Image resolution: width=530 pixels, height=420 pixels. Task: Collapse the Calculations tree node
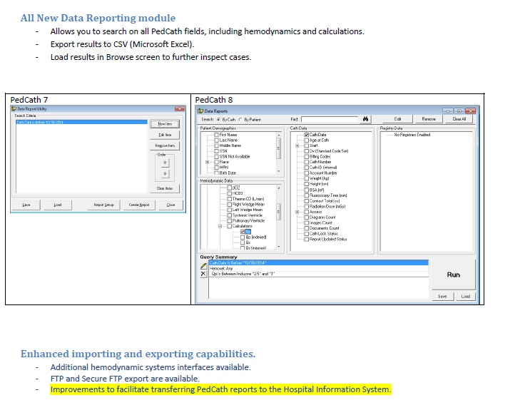[x=220, y=226]
